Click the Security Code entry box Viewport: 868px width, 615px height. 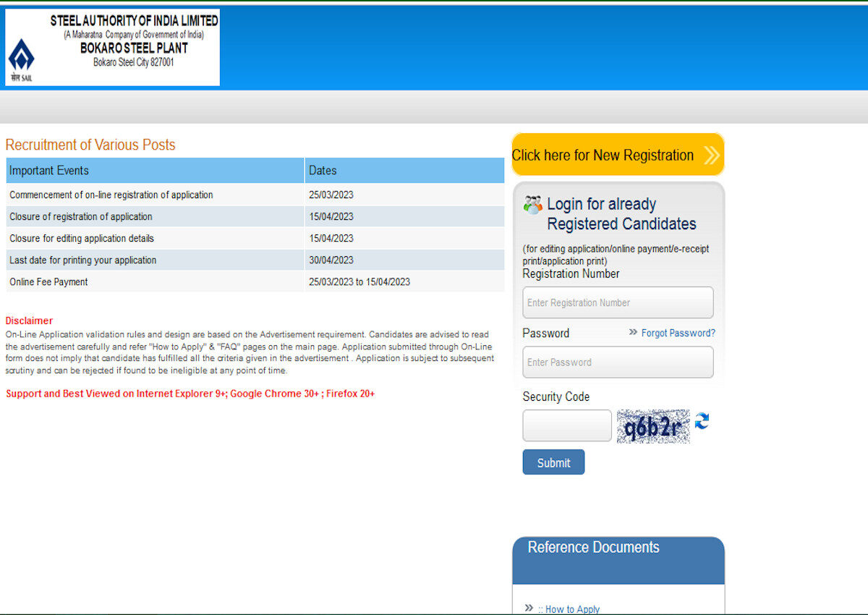(x=566, y=425)
